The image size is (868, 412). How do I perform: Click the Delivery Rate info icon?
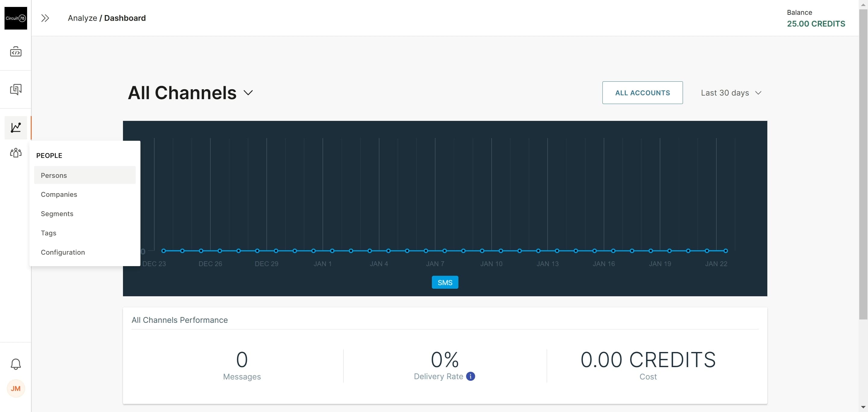(470, 376)
